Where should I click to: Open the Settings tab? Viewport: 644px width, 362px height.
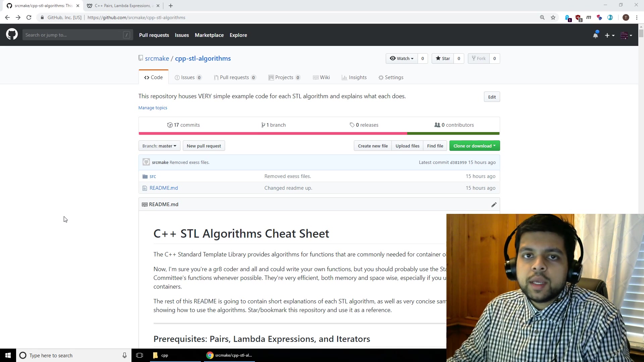point(391,77)
